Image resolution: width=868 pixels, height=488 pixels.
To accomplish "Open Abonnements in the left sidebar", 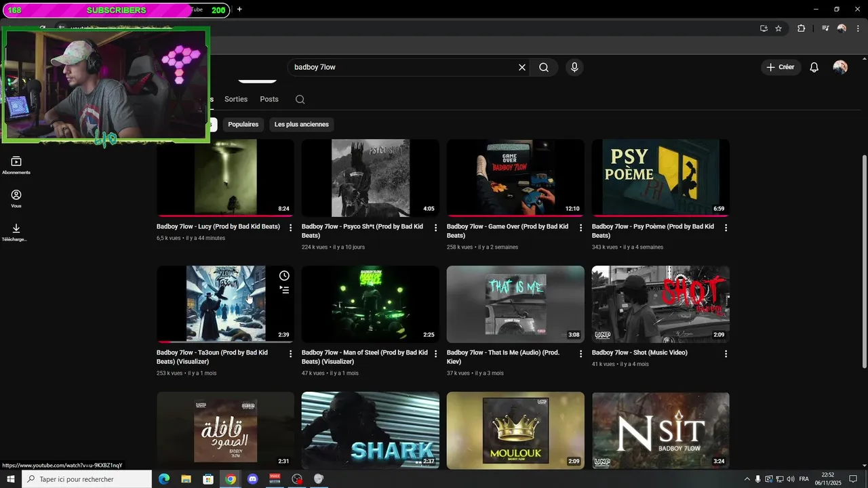I will coord(16,165).
